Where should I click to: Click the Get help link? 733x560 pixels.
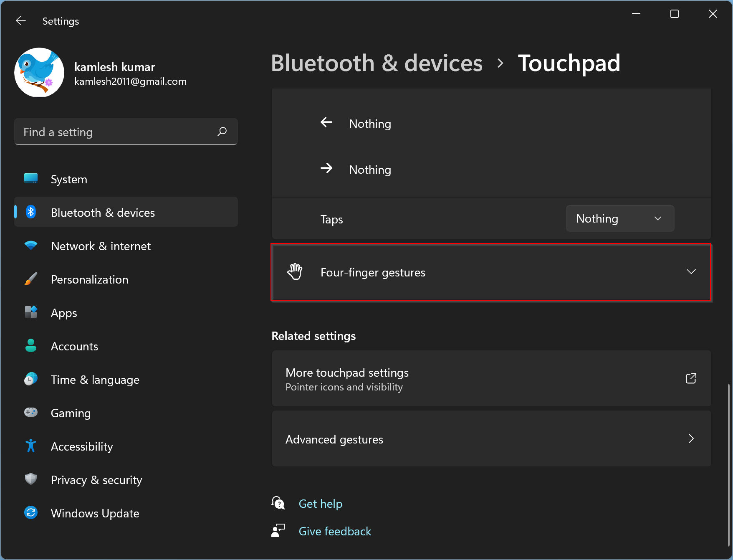pos(321,504)
